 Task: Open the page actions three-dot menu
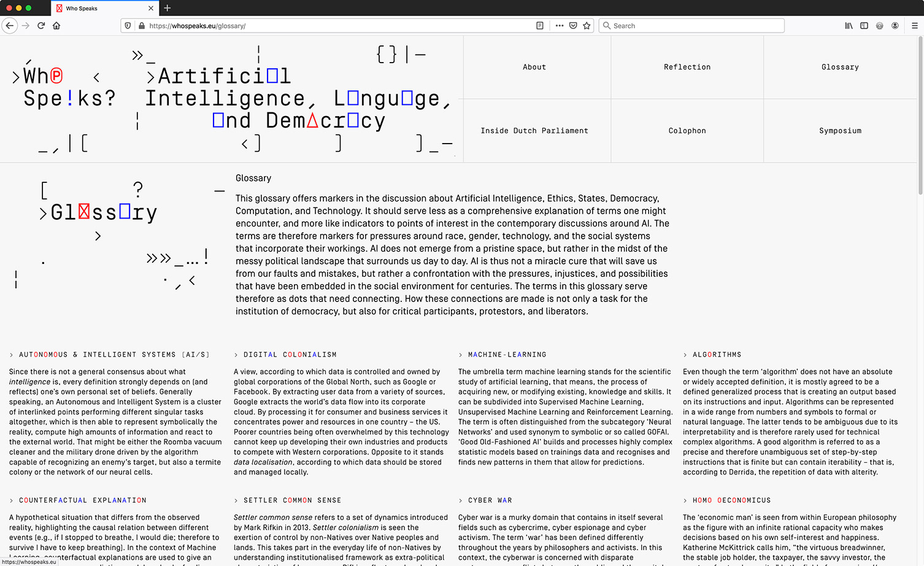click(x=559, y=26)
